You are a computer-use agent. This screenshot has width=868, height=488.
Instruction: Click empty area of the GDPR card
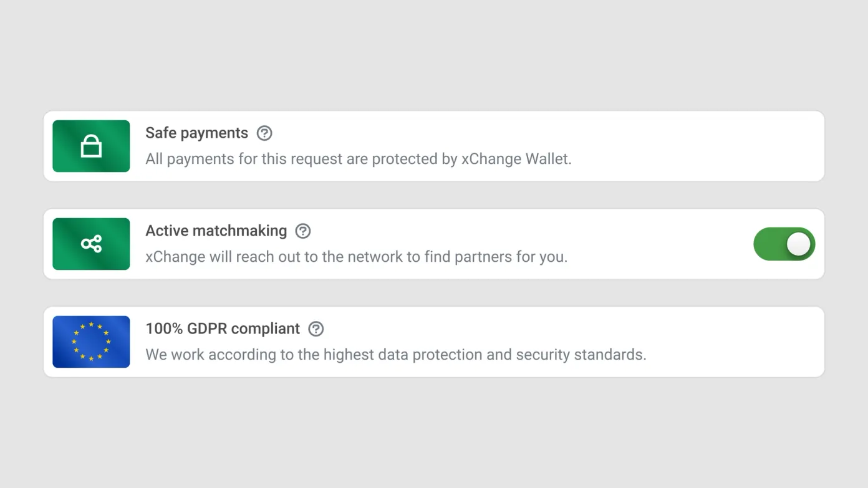click(736, 342)
